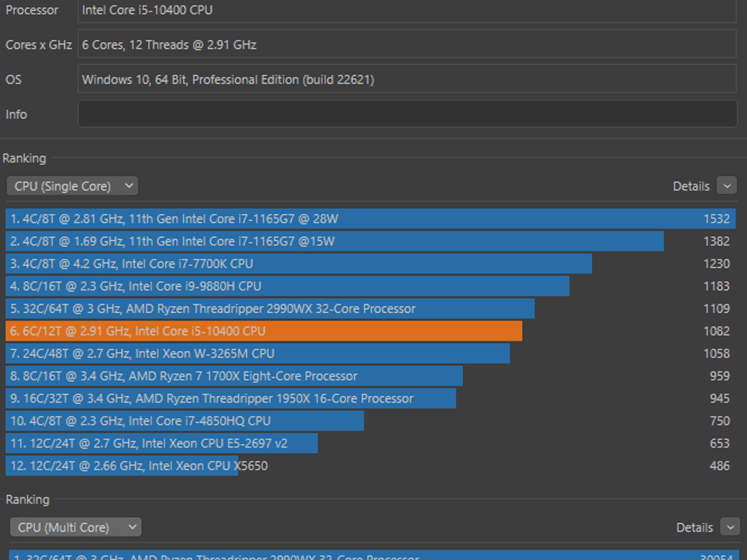747x560 pixels.
Task: Click the score value 1532
Action: point(716,219)
